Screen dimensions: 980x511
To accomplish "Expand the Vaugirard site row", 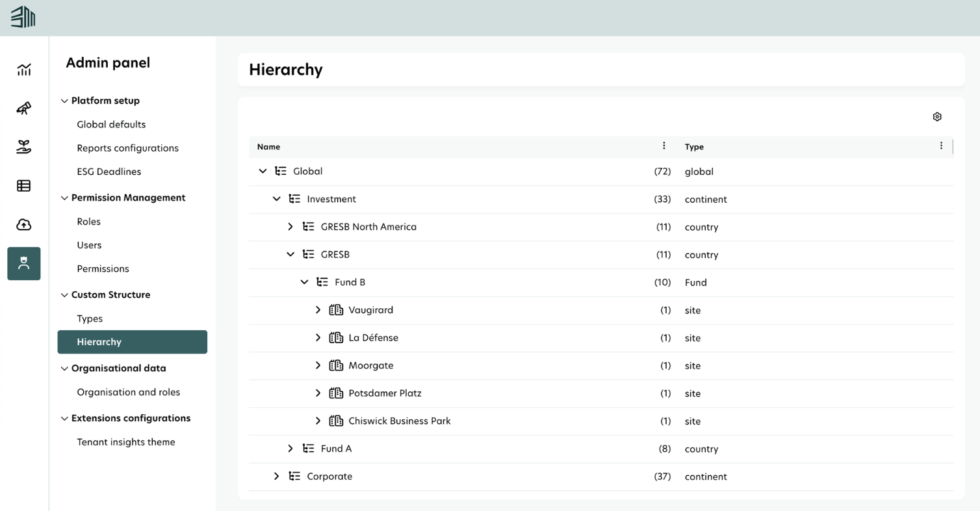I will pos(318,310).
